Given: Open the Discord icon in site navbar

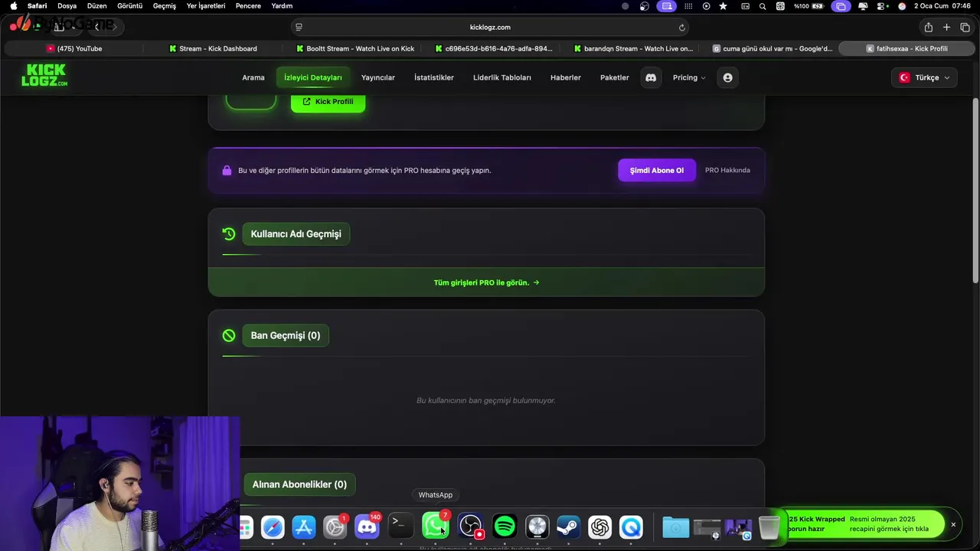Looking at the screenshot, I should (x=651, y=77).
